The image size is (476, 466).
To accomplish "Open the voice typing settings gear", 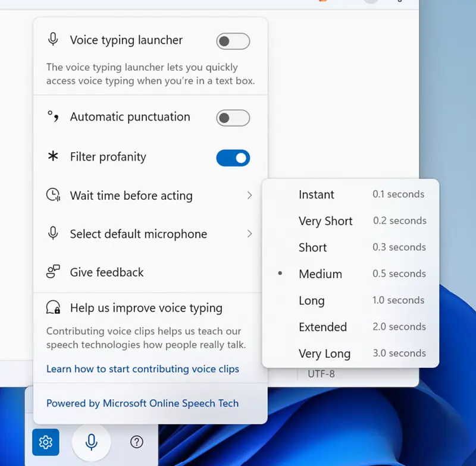I will point(46,442).
